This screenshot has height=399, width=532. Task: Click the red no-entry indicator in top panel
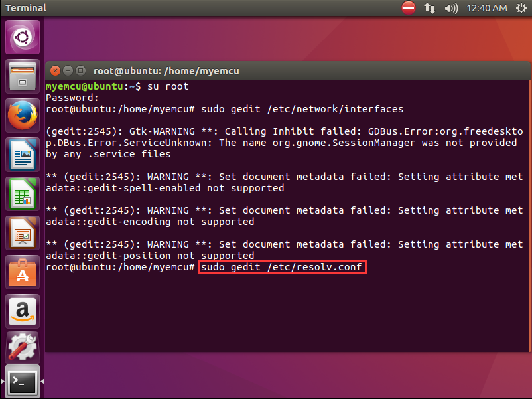(x=408, y=8)
